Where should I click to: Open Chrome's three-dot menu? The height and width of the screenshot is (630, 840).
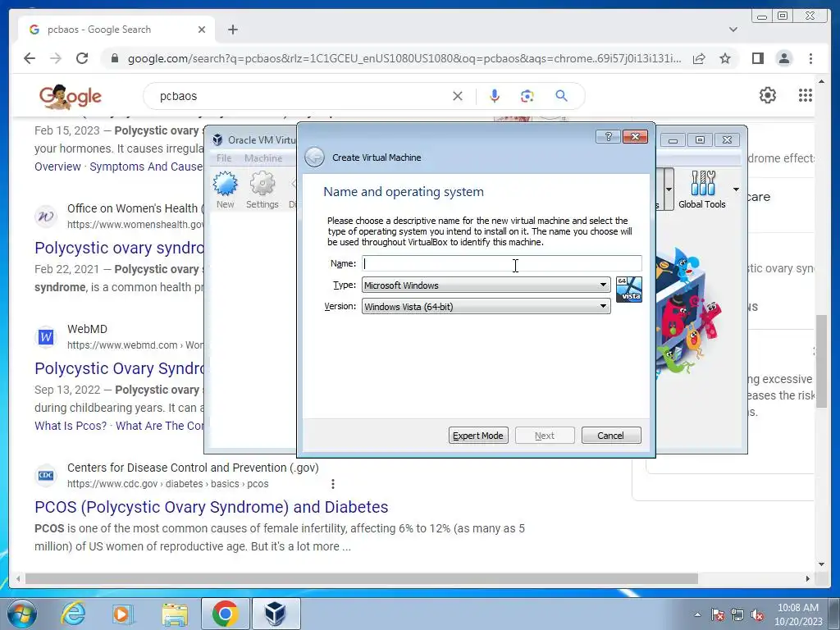[810, 58]
